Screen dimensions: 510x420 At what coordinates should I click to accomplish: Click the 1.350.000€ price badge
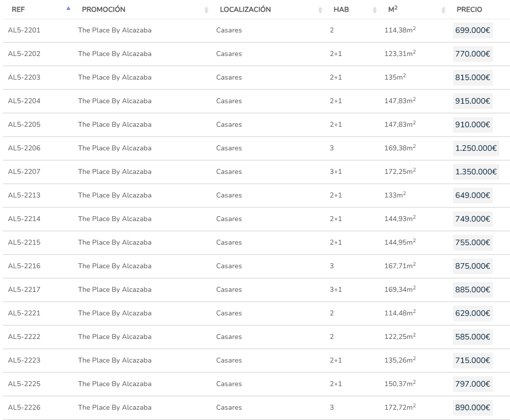click(x=476, y=172)
